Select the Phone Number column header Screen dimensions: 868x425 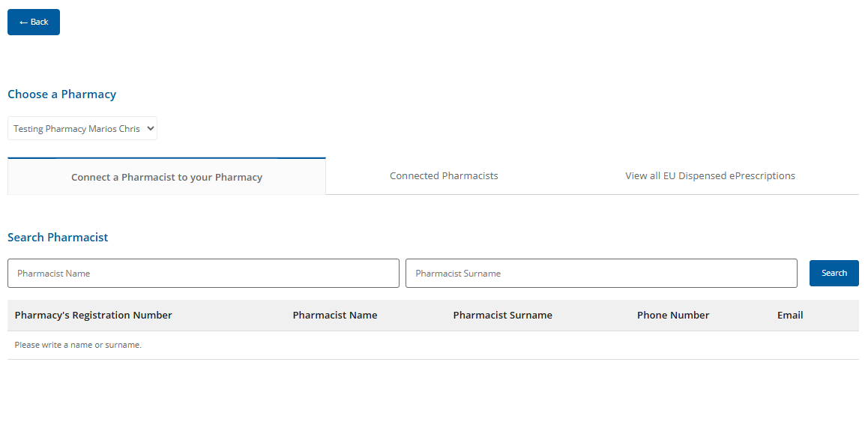[673, 316]
